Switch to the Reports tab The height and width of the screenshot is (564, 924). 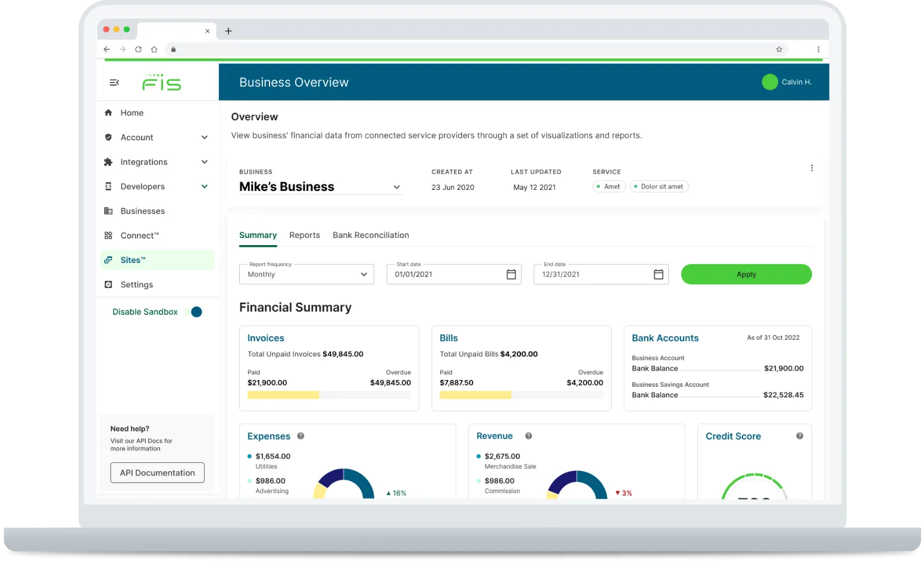pos(305,235)
